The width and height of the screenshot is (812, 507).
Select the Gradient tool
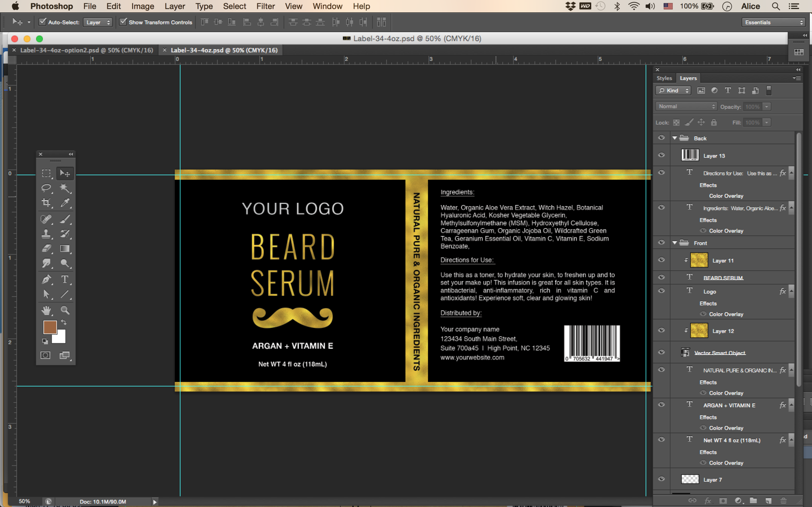tap(65, 248)
